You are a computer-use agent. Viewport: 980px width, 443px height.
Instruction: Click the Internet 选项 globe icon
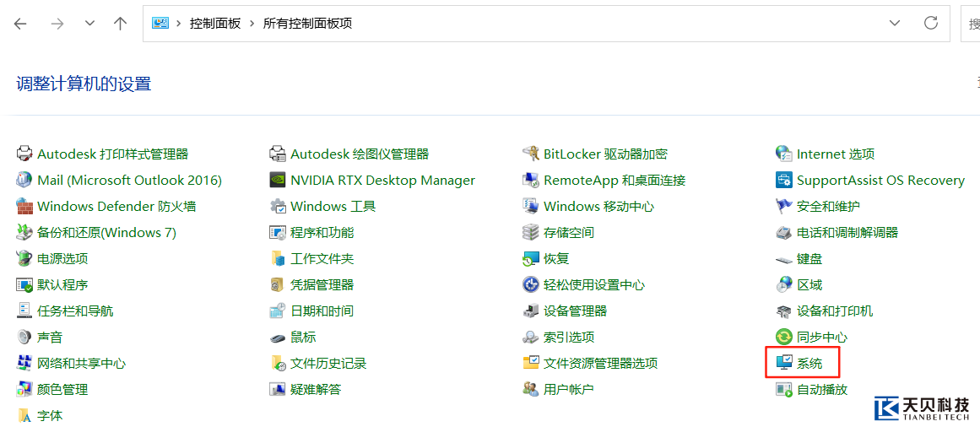pyautogui.click(x=784, y=154)
